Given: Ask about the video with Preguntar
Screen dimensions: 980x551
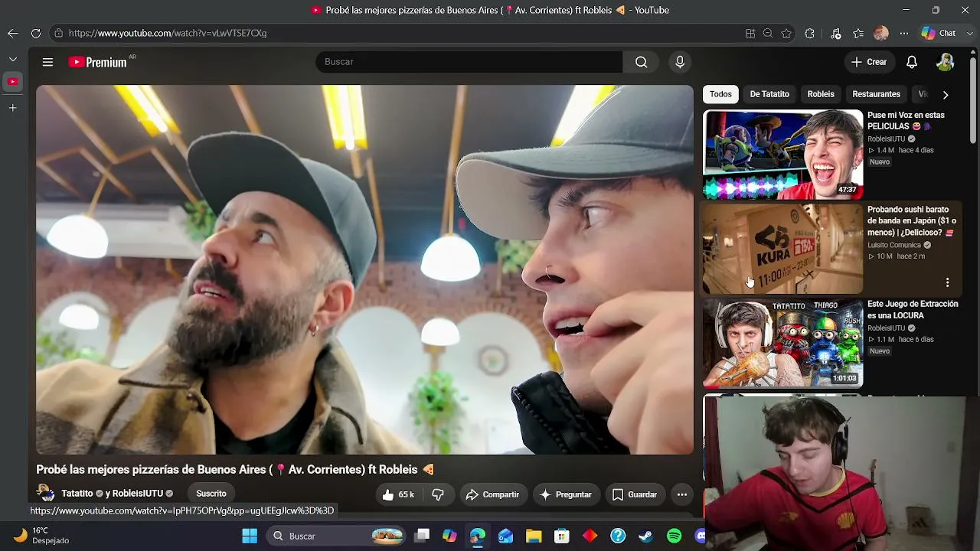Looking at the screenshot, I should click(x=565, y=494).
